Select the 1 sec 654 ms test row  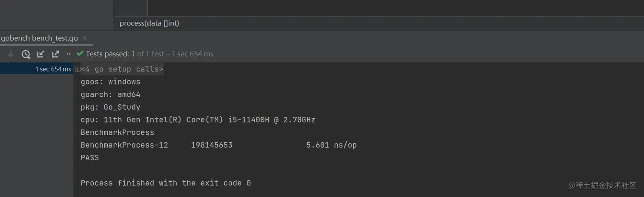click(37, 69)
